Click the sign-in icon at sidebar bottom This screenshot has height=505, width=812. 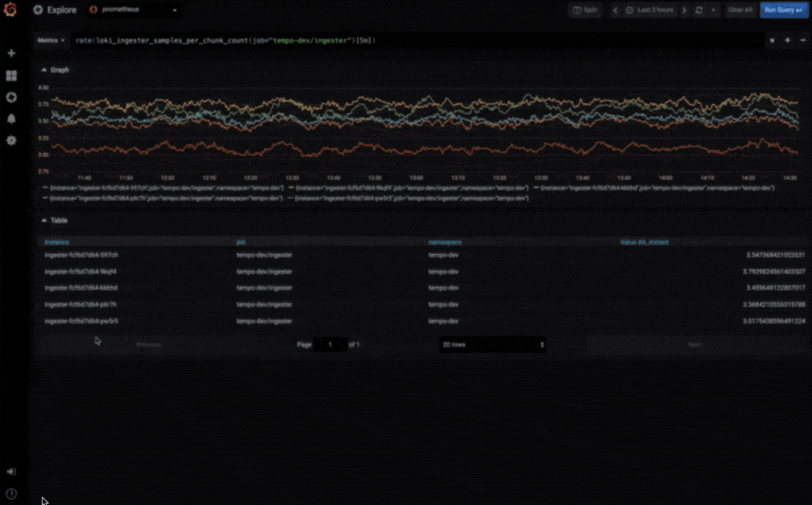[x=11, y=472]
